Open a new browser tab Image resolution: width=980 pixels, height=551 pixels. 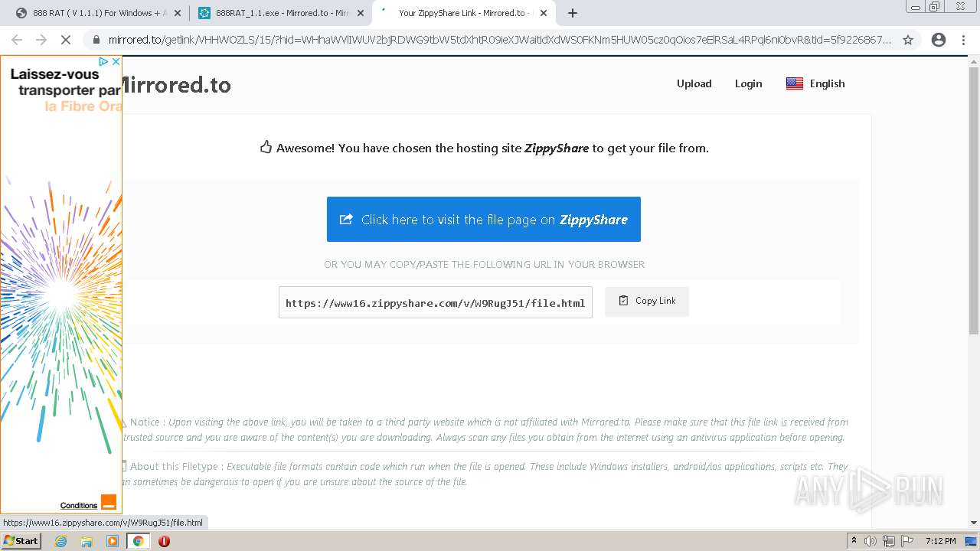(573, 13)
